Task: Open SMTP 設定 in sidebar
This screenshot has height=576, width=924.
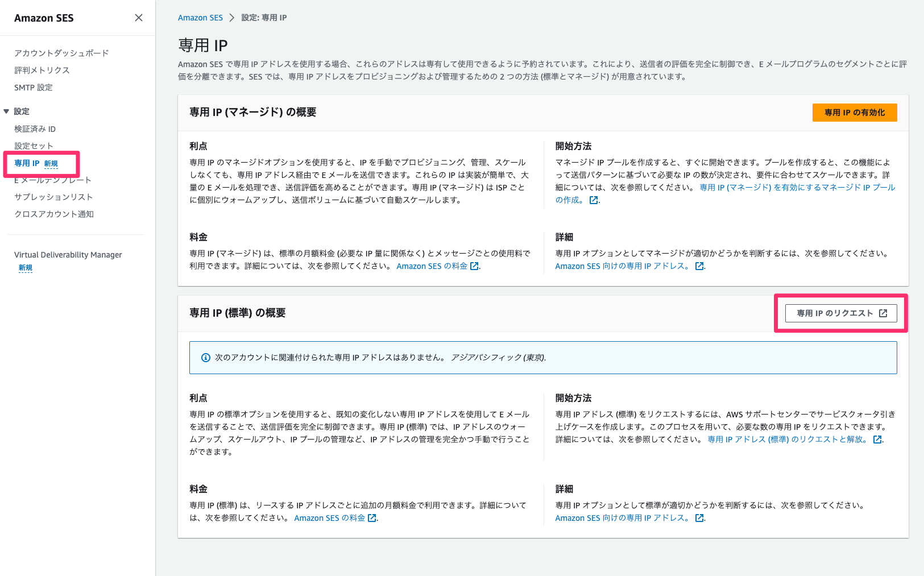Action: click(34, 88)
